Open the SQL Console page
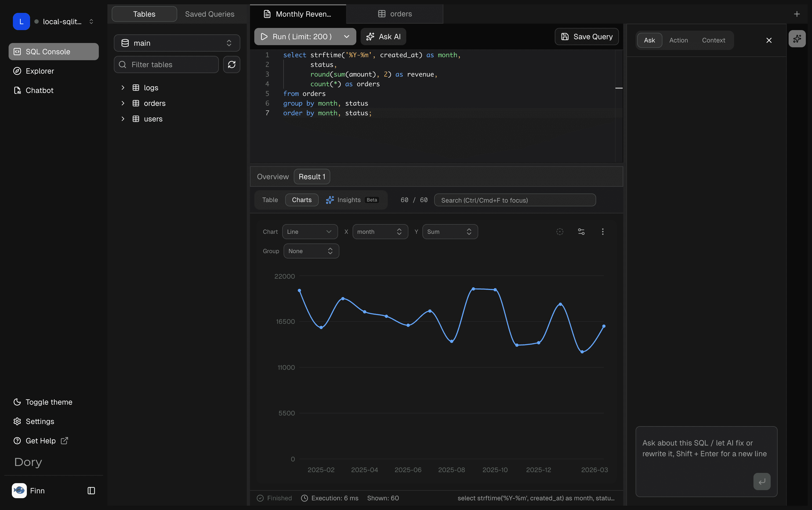The image size is (812, 510). tap(54, 52)
